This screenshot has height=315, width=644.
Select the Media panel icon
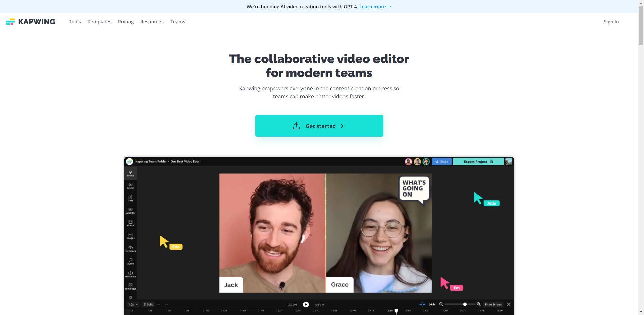(130, 173)
